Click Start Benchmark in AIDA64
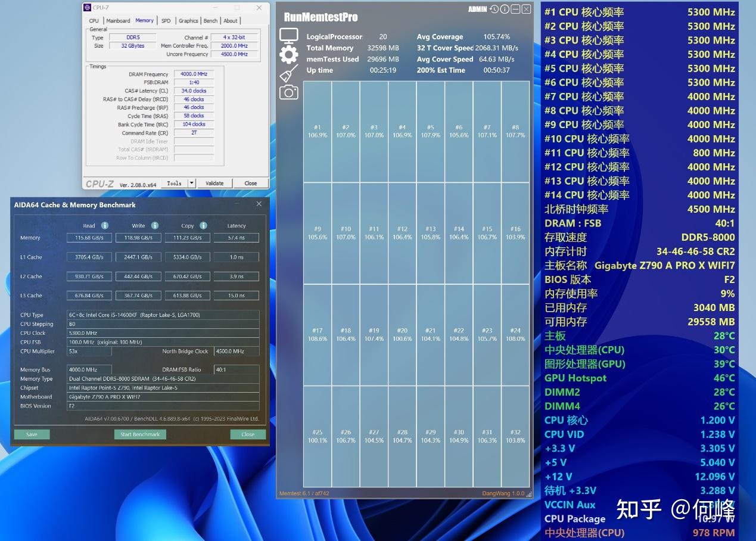Image resolution: width=756 pixels, height=541 pixels. 140,434
